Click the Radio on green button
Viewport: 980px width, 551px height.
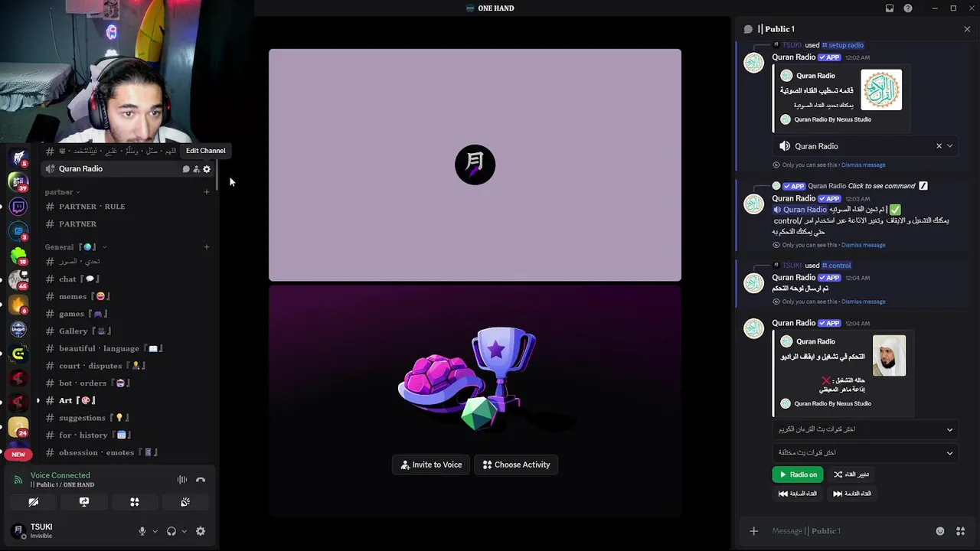(798, 474)
